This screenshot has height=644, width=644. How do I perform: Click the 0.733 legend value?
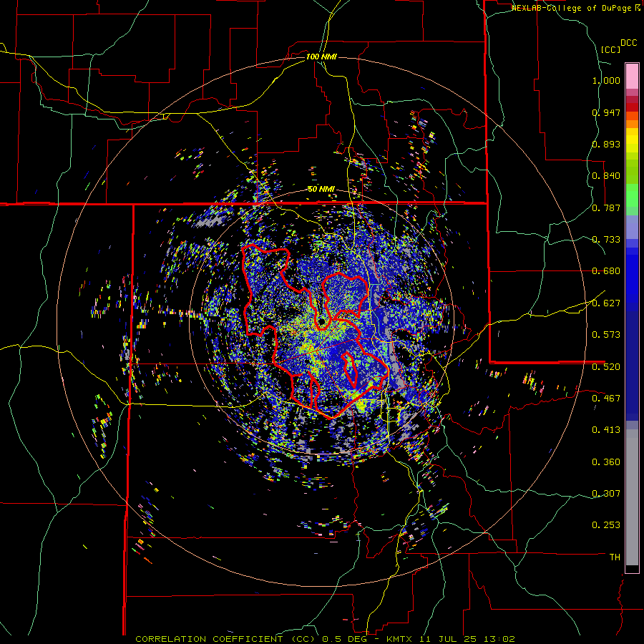[x=606, y=240]
